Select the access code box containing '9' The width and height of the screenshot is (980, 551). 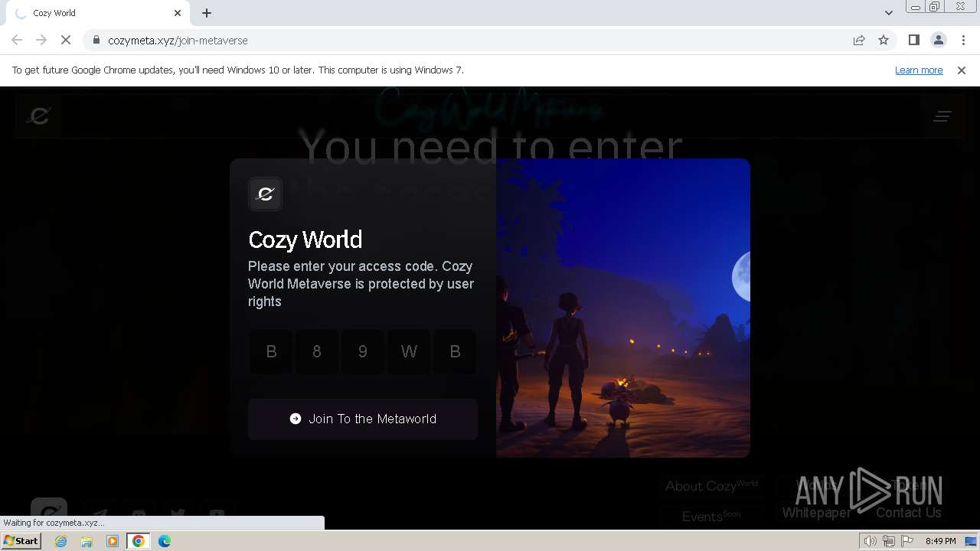363,351
